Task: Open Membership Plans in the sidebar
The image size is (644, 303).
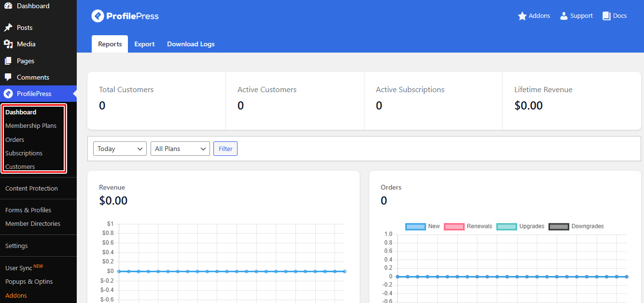Action: [x=31, y=125]
